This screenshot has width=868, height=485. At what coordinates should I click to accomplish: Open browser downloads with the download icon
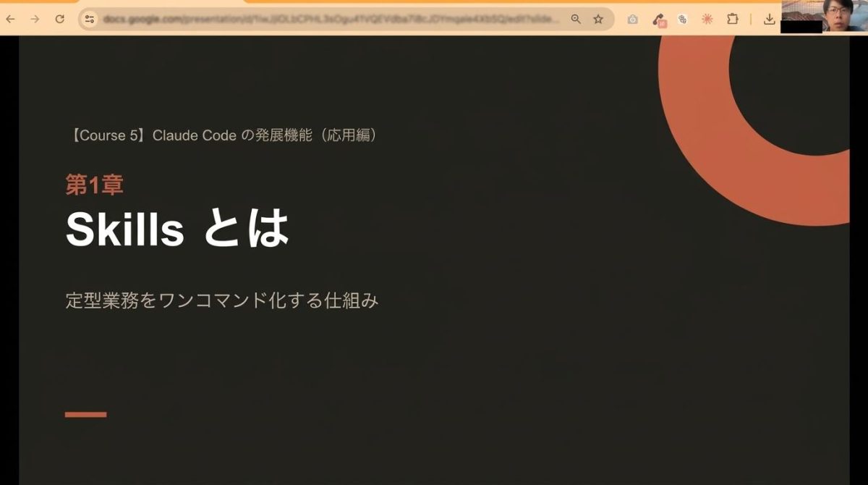point(770,20)
